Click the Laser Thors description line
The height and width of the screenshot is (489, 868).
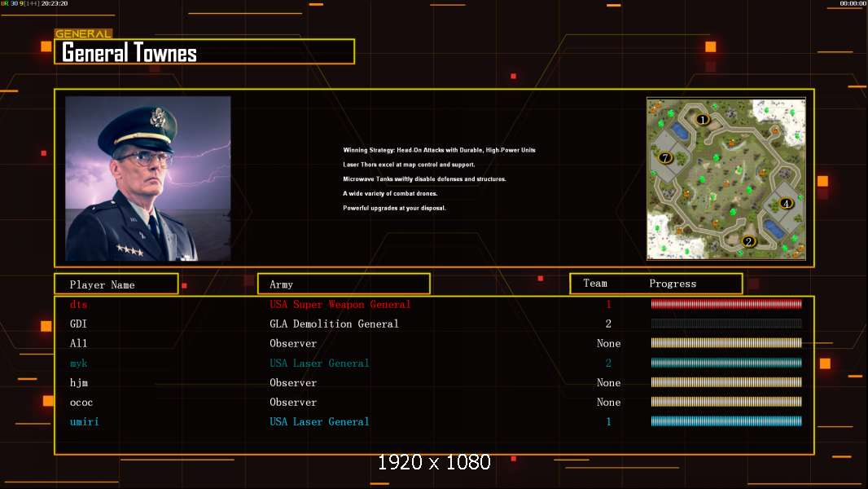pyautogui.click(x=409, y=165)
